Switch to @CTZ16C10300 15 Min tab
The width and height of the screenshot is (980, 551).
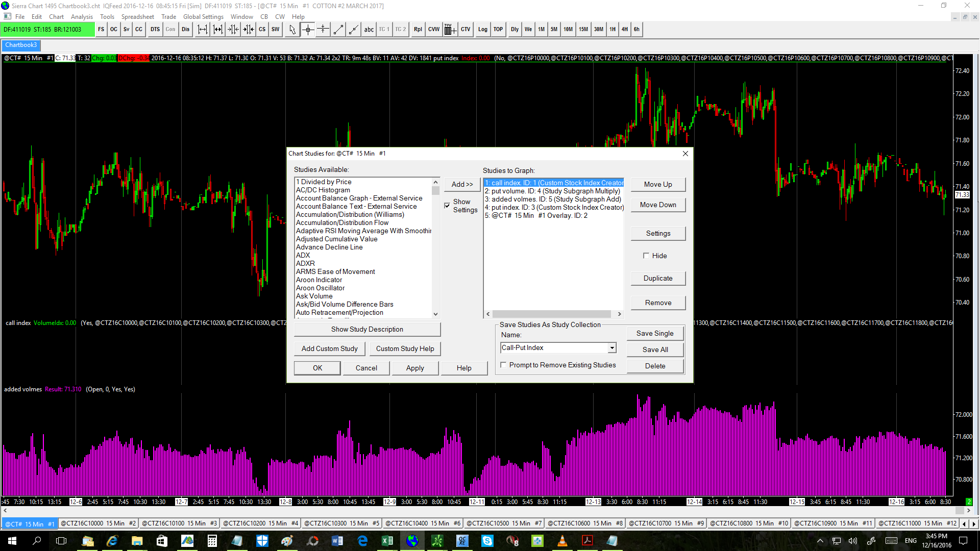point(341,523)
